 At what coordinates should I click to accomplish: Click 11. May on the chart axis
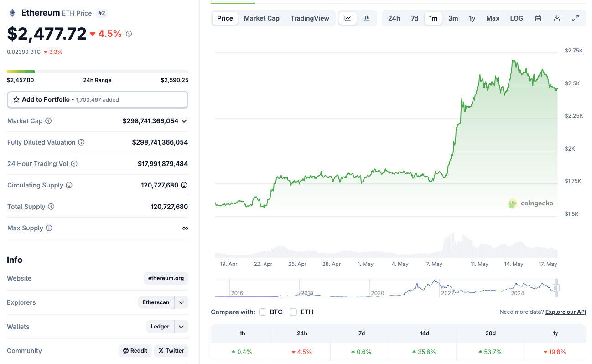click(x=479, y=264)
